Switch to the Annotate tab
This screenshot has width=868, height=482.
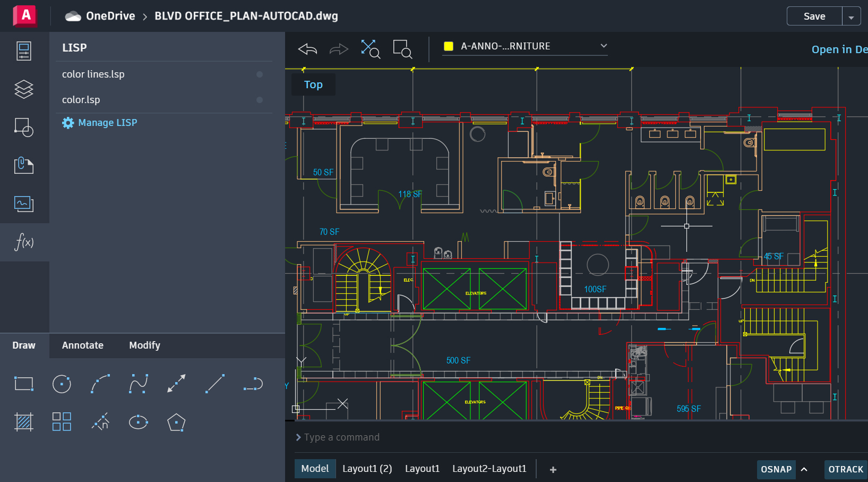[x=82, y=345]
